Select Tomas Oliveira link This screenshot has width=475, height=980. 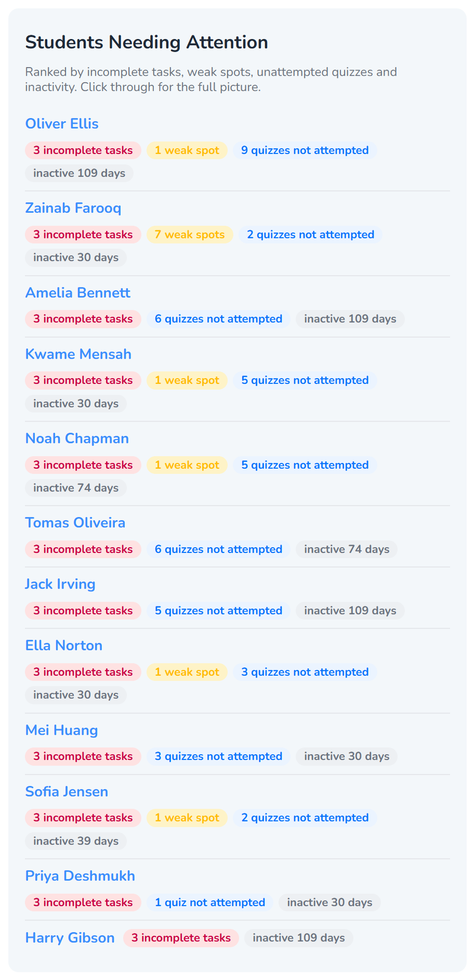tap(75, 523)
